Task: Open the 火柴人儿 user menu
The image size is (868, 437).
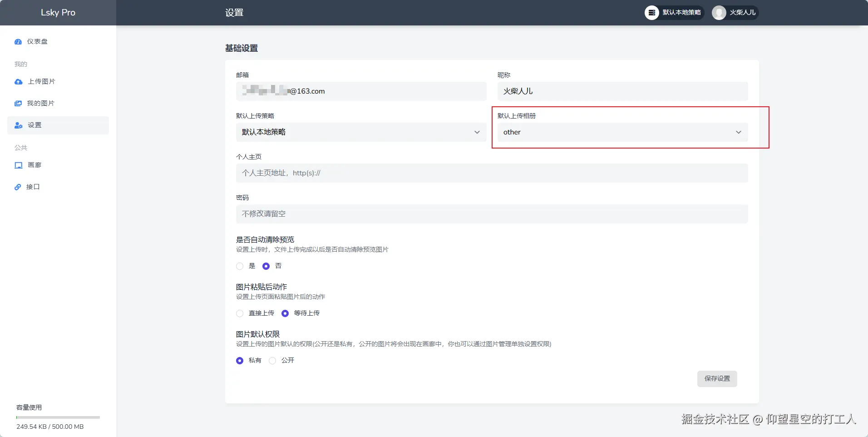Action: coord(735,13)
